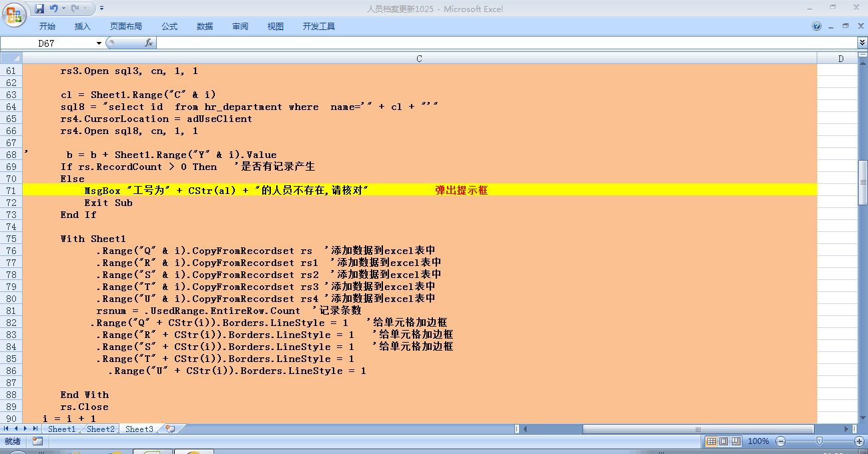Go to the previous sheet tab with navigation arrow
Image resolution: width=868 pixels, height=454 pixels.
(17, 429)
